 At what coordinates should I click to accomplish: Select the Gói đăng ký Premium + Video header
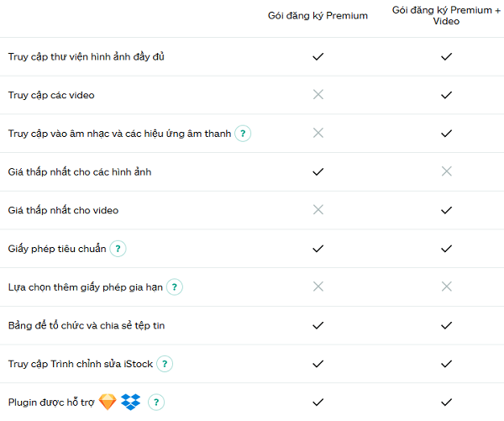coord(447,15)
